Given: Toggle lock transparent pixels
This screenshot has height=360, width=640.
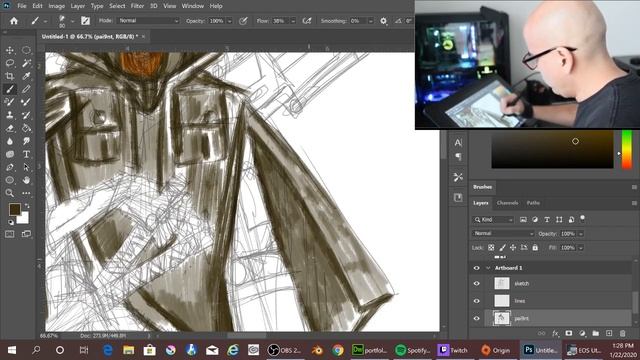Looking at the screenshot, I should [x=491, y=248].
